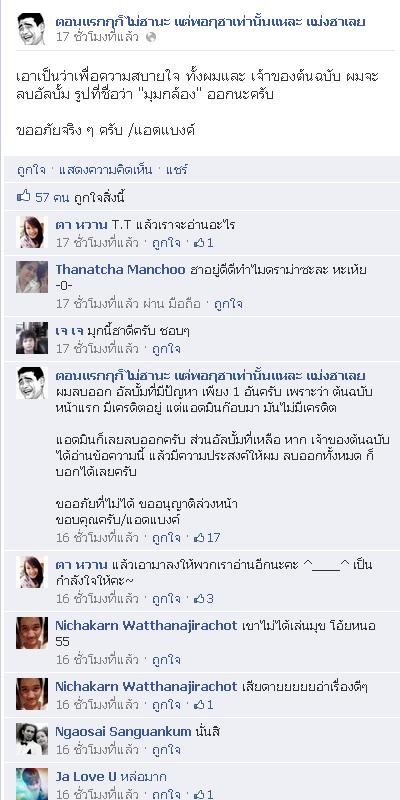Click the แชร์ link under the post
This screenshot has width=400, height=800.
[177, 170]
